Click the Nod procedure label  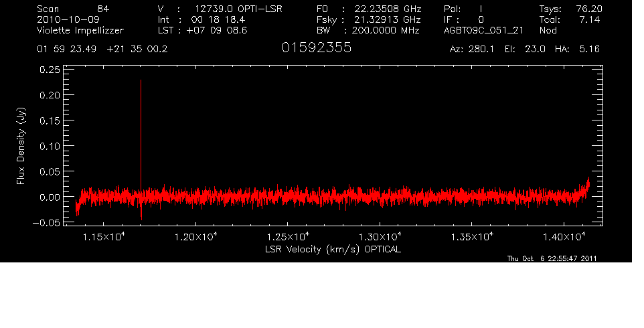pos(548,30)
